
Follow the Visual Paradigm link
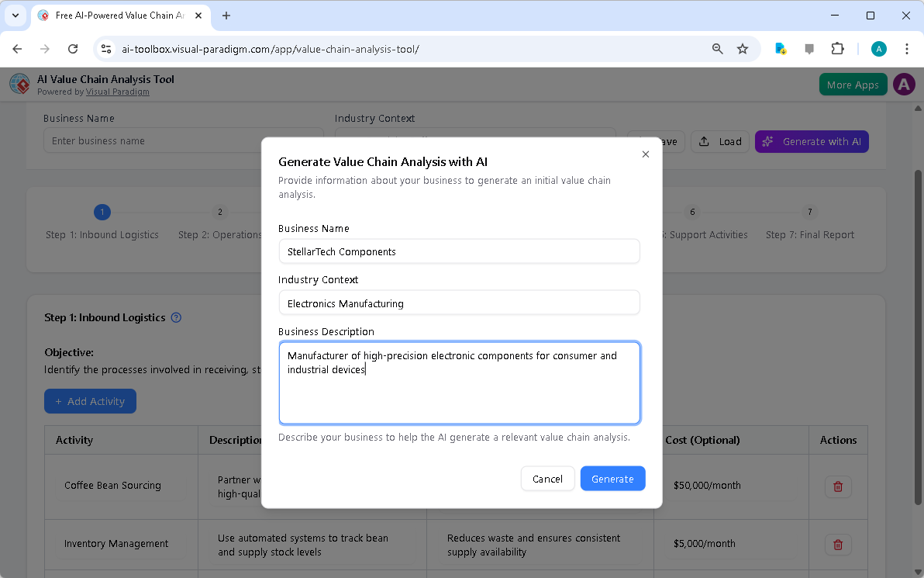pyautogui.click(x=117, y=92)
